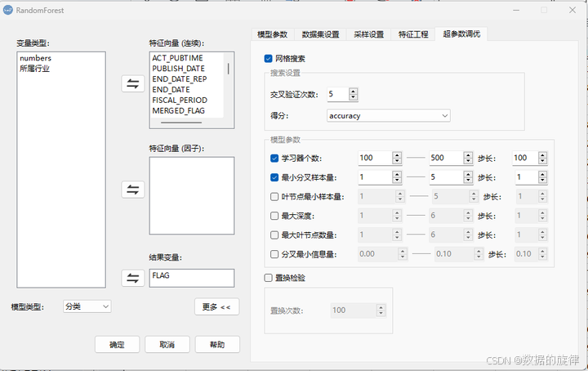The image size is (588, 371).
Task: Adjust the 学习器个数 步长 100 stepper
Action: (x=542, y=158)
